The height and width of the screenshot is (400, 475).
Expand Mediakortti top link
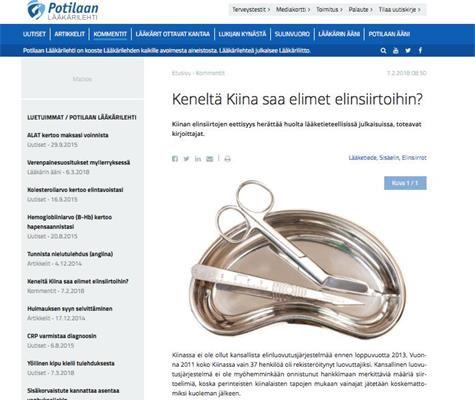coord(293,10)
